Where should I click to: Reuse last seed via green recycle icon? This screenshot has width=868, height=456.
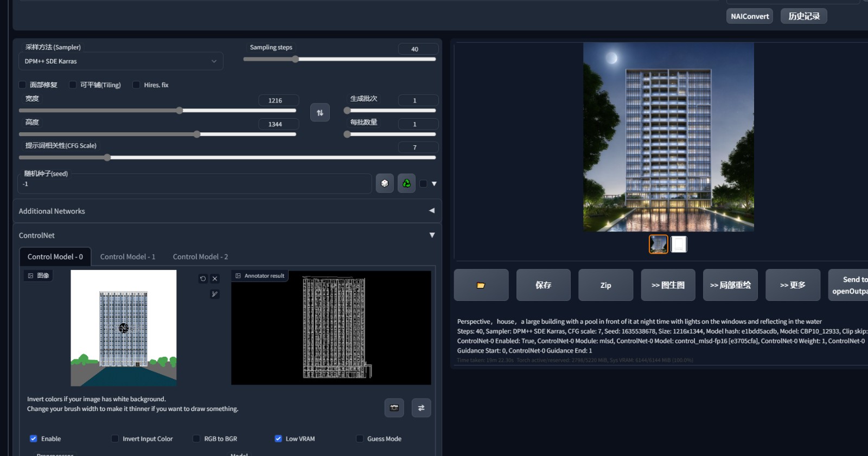click(406, 184)
